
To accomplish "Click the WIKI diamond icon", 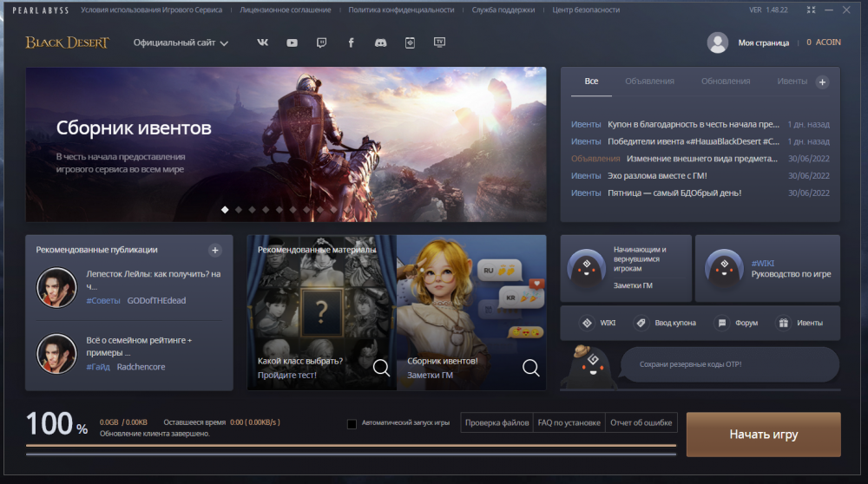I will point(587,323).
